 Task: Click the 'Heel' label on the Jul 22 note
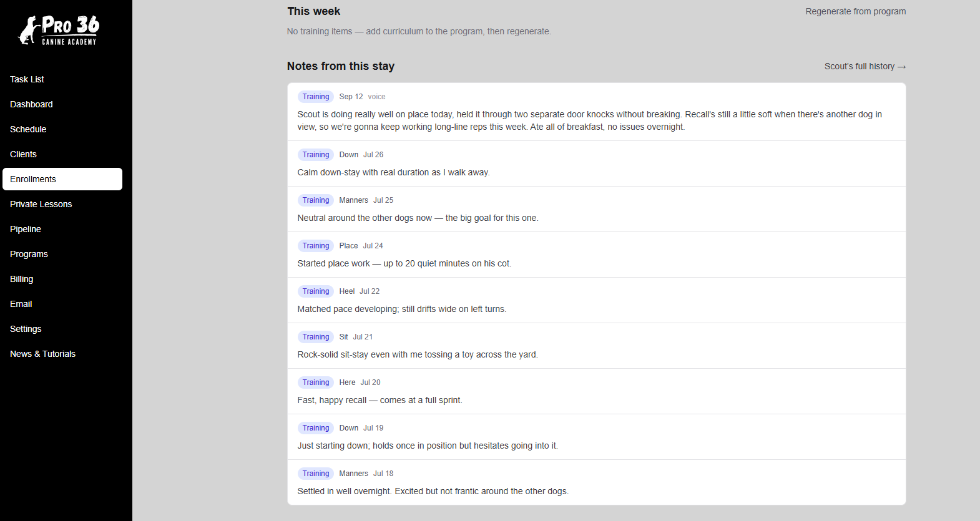pyautogui.click(x=346, y=291)
